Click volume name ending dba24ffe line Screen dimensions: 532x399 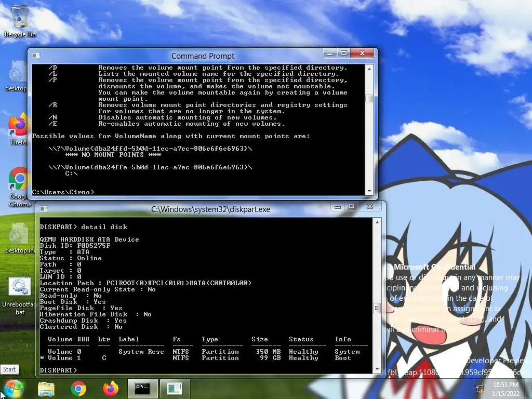[150, 167]
